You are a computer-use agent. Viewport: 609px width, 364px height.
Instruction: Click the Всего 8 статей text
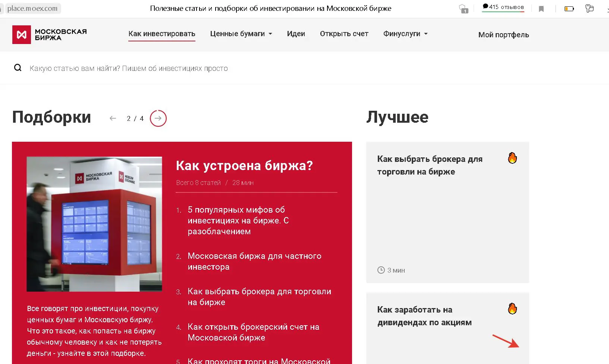click(198, 183)
